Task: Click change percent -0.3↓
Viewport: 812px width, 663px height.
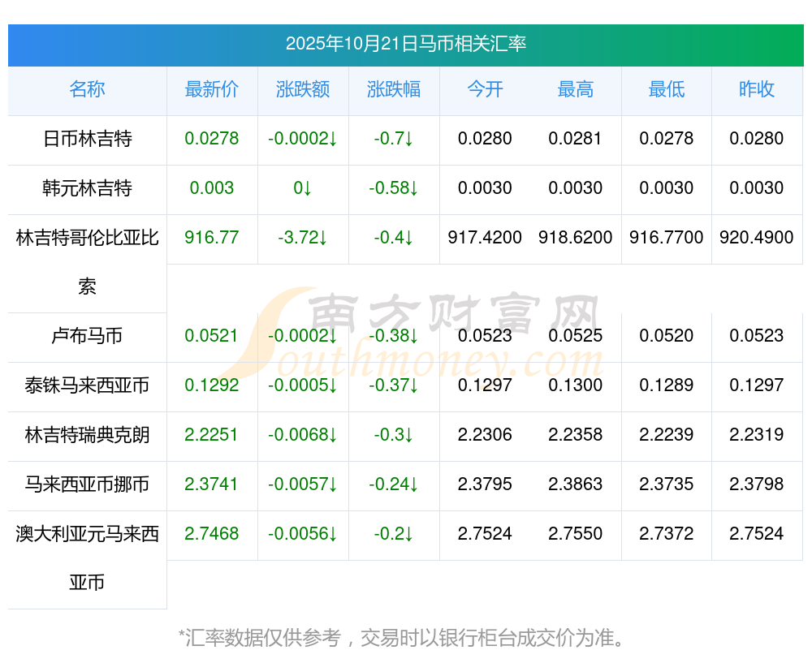Action: tap(394, 435)
